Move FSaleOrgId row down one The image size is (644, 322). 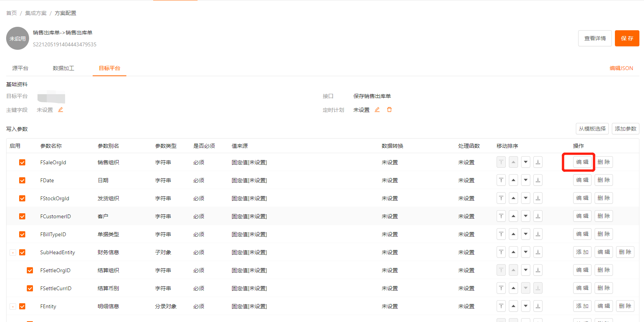(526, 162)
